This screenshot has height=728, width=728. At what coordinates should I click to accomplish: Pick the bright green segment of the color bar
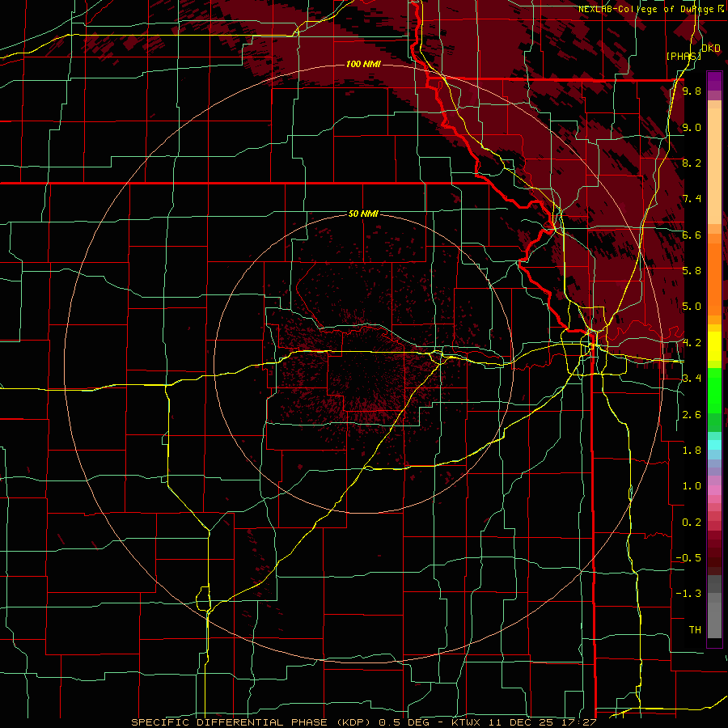tap(714, 392)
